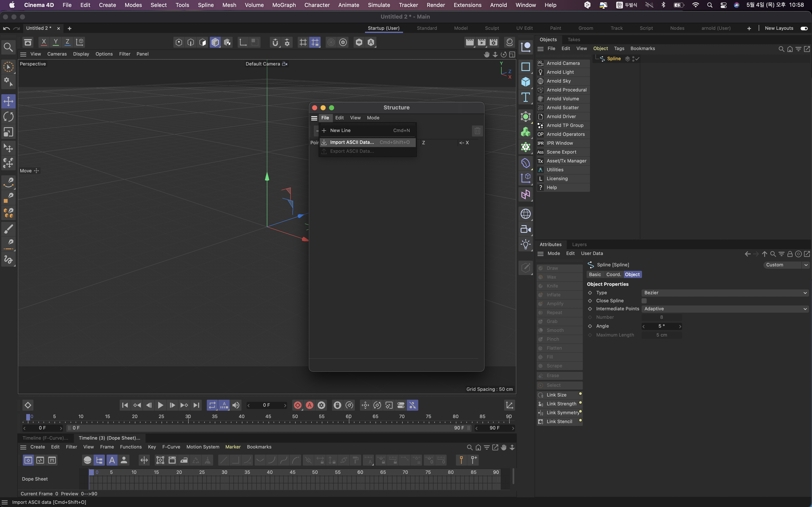This screenshot has height=507, width=812.
Task: Select the Move tool in left toolbar
Action: point(8,101)
